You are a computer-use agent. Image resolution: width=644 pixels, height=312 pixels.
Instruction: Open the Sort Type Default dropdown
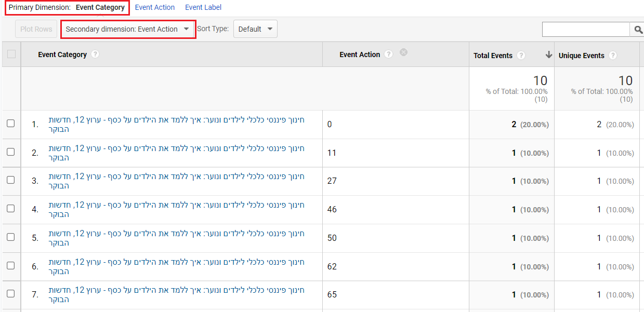[x=255, y=29]
